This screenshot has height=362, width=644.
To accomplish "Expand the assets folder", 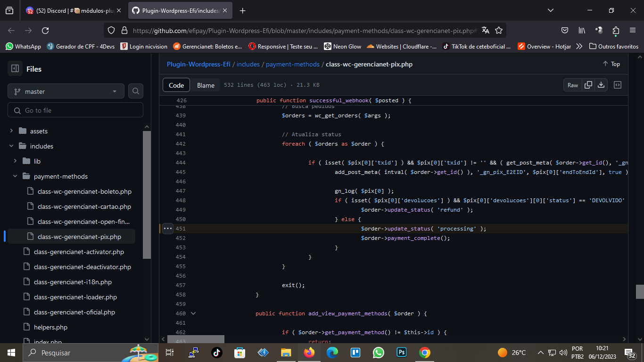I will [11, 131].
